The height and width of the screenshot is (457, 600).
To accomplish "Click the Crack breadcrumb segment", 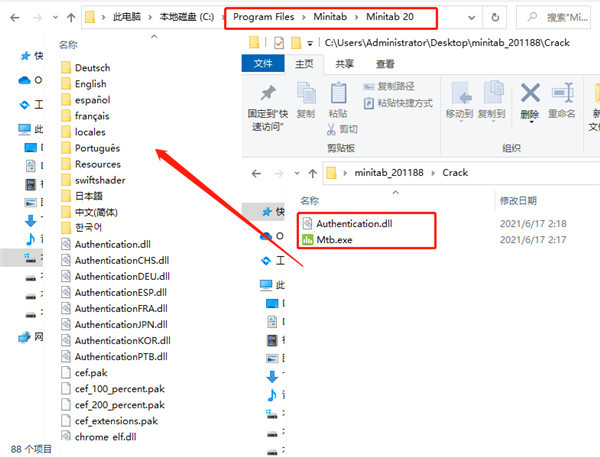I will (455, 173).
